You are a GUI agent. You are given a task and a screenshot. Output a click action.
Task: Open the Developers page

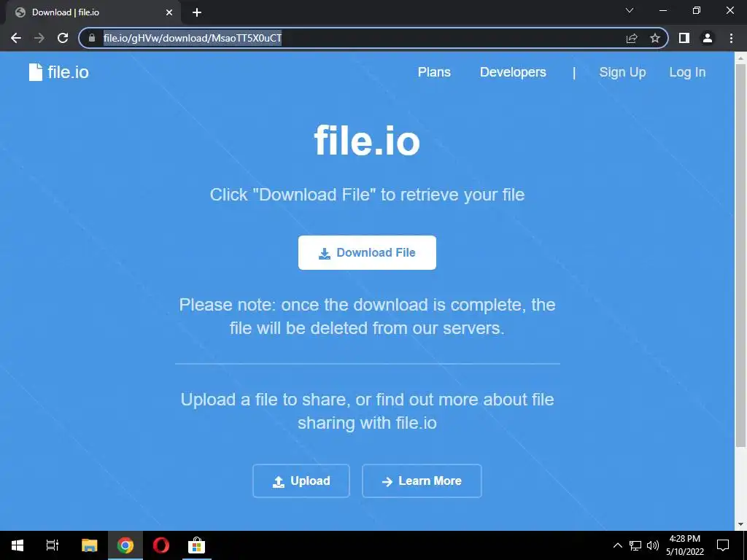coord(513,72)
